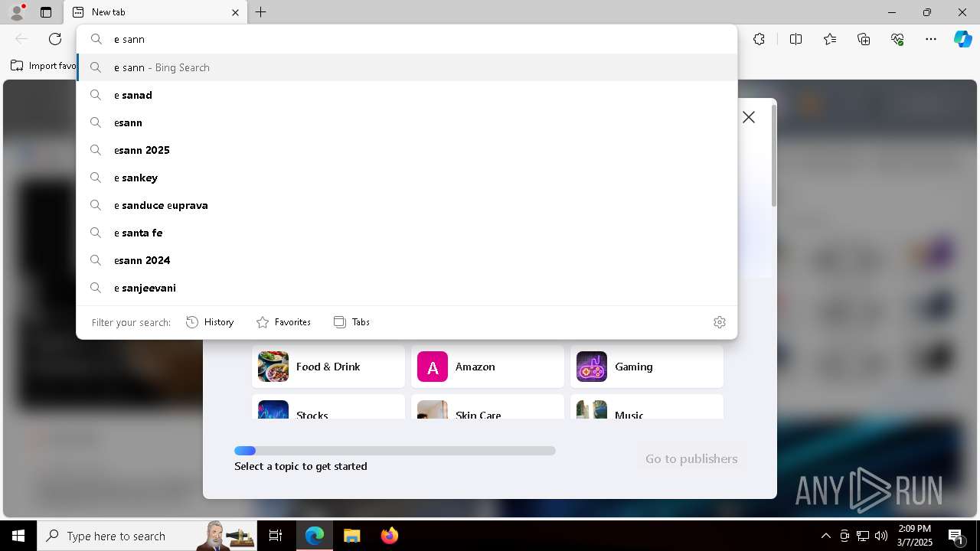Close the topic selection dialog
This screenshot has height=551, width=980.
pos(749,117)
